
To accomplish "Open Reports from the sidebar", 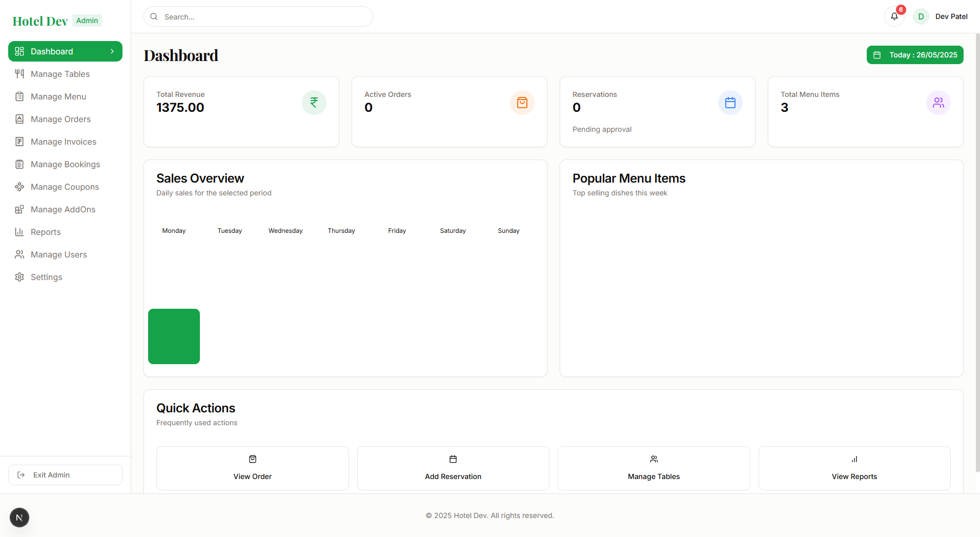I will point(19,232).
